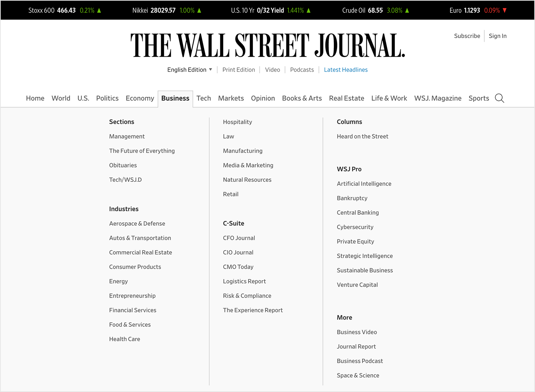Open the Retail industry link
535x392 pixels.
[231, 194]
